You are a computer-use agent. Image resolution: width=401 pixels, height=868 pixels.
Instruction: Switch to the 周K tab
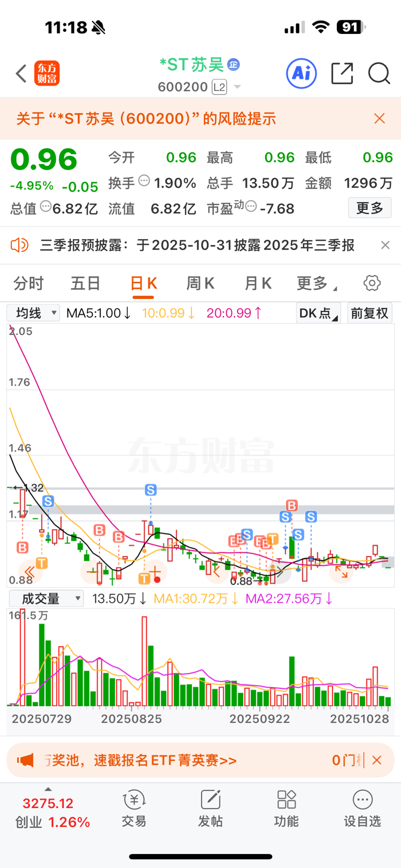(x=200, y=283)
